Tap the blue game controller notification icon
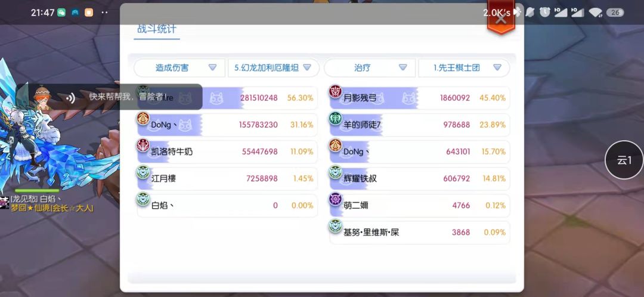Viewport: 644px width, 297px height. point(75,13)
